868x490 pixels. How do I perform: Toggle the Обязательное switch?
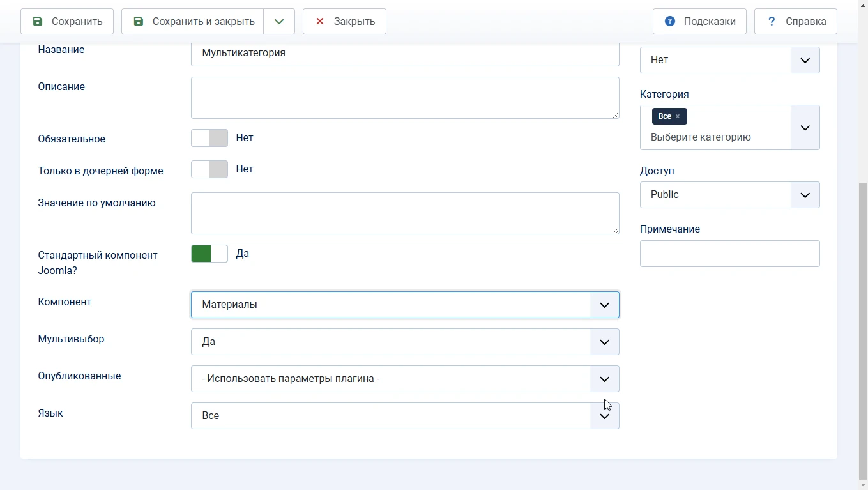point(209,138)
